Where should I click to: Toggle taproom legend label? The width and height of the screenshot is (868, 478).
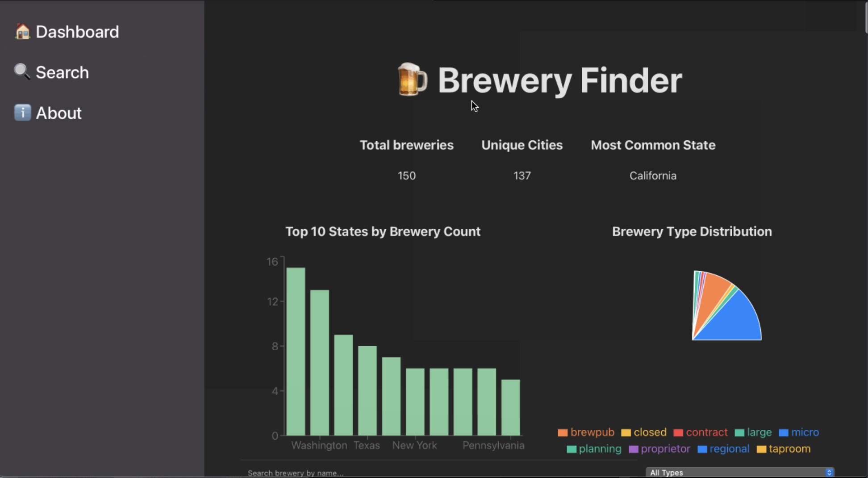click(x=789, y=449)
